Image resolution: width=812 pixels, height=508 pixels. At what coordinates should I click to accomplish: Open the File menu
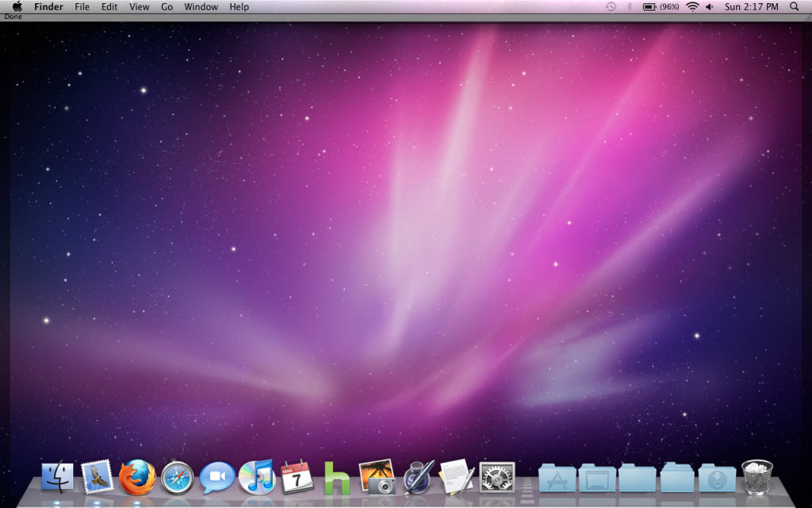[82, 6]
